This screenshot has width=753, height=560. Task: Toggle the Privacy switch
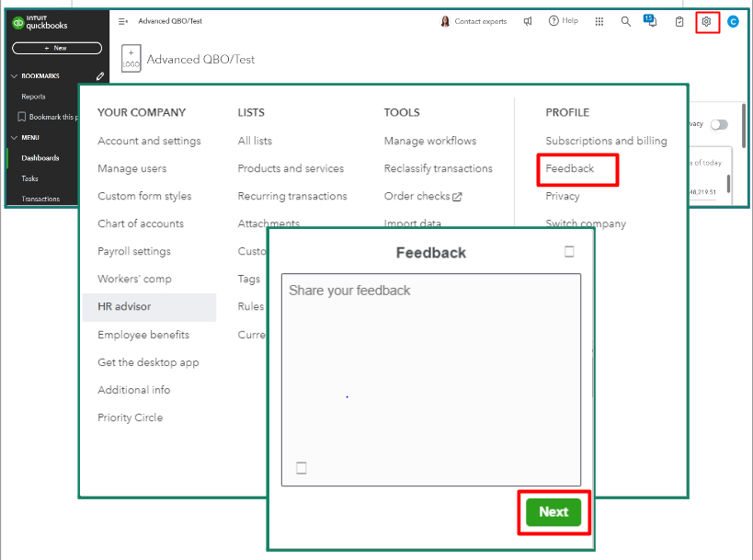719,125
